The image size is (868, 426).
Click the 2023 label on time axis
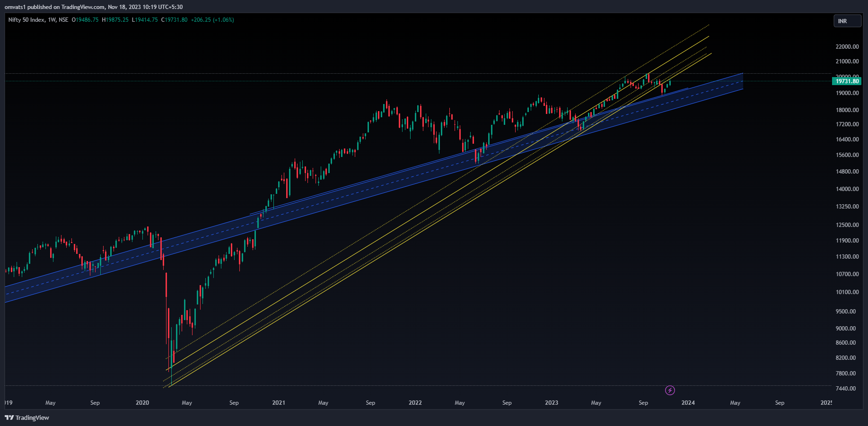click(x=552, y=403)
